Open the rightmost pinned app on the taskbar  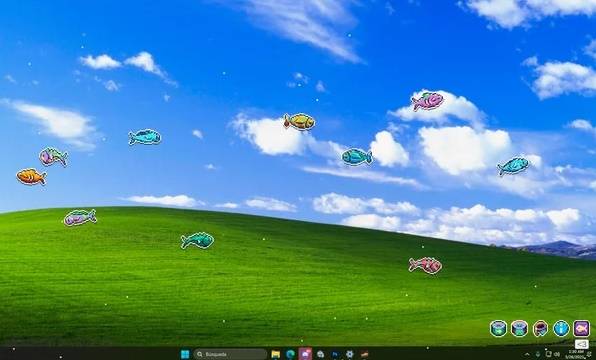click(x=365, y=354)
